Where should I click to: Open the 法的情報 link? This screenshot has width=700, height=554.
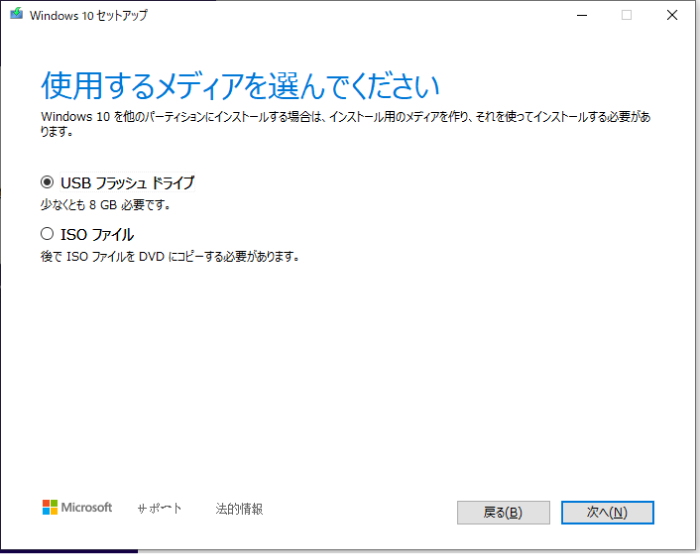tap(239, 508)
